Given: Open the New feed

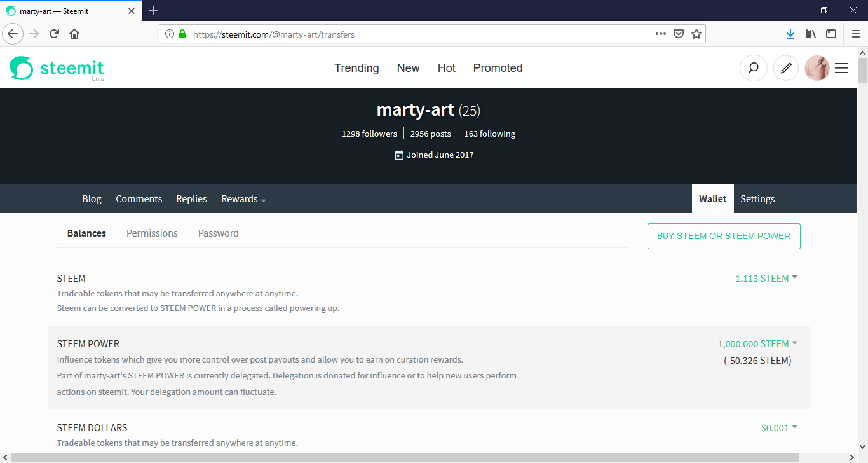Looking at the screenshot, I should point(408,68).
